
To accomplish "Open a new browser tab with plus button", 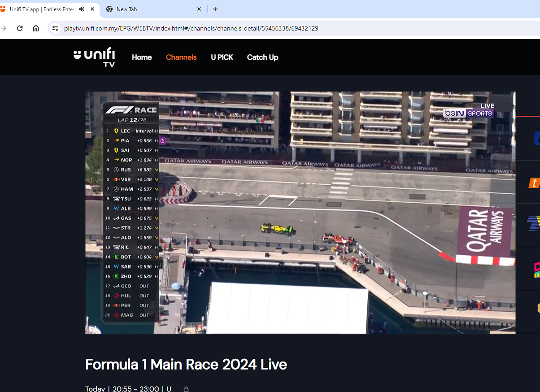I will point(215,9).
